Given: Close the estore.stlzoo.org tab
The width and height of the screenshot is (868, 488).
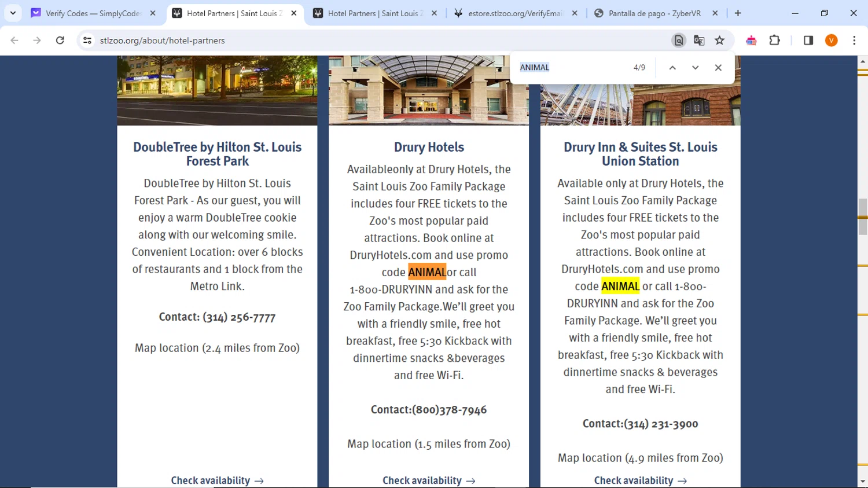Looking at the screenshot, I should [575, 13].
